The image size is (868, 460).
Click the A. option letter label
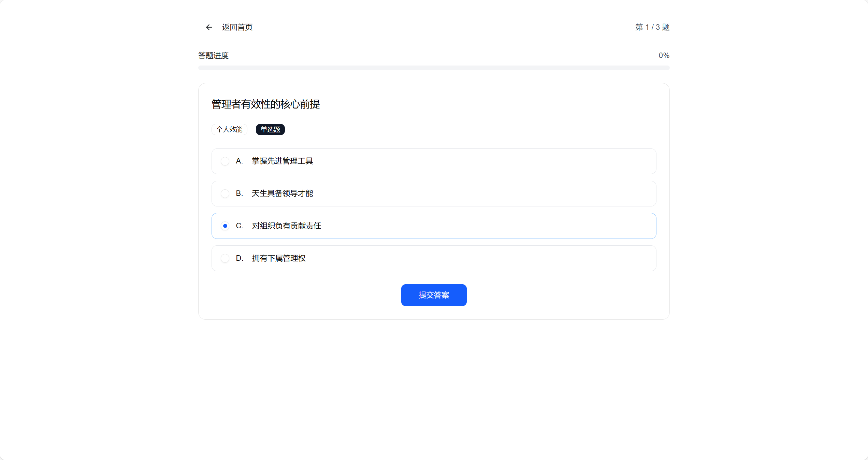pos(239,161)
